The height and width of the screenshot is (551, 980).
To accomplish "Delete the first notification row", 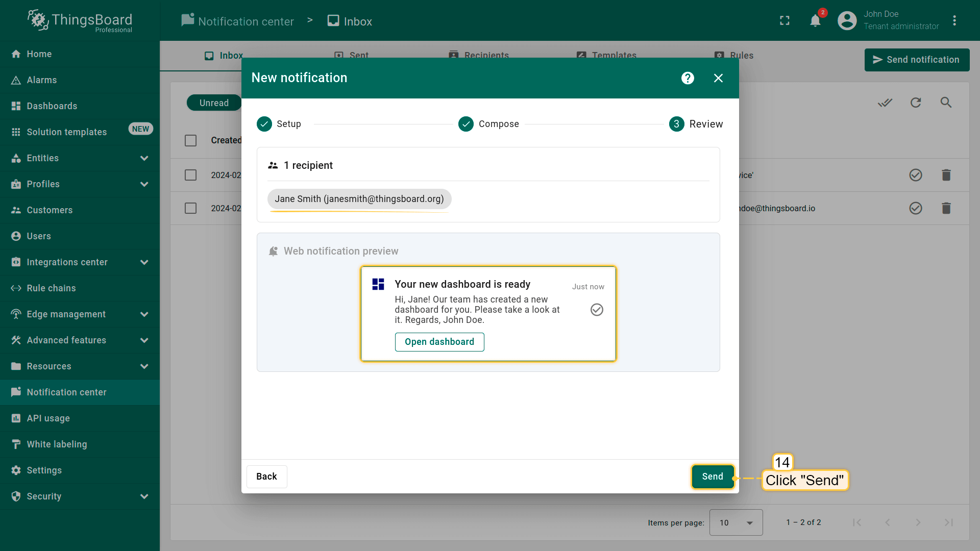I will click(946, 175).
